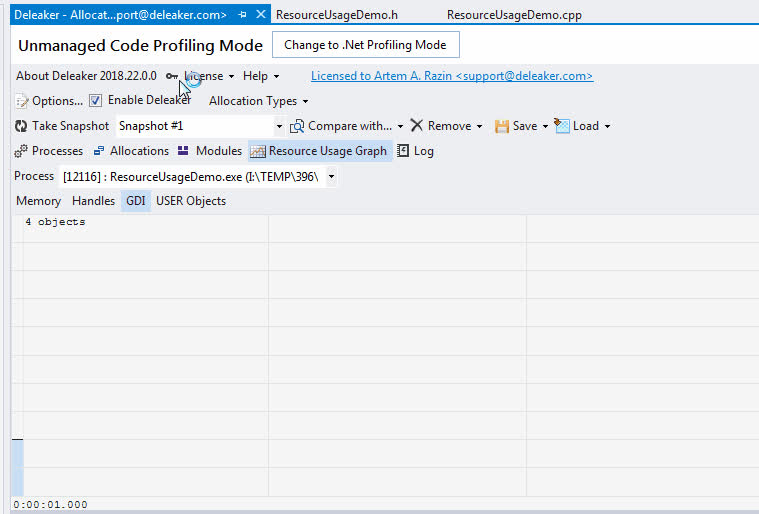
Task: Open the Process selector dropdown arrow
Action: click(332, 177)
